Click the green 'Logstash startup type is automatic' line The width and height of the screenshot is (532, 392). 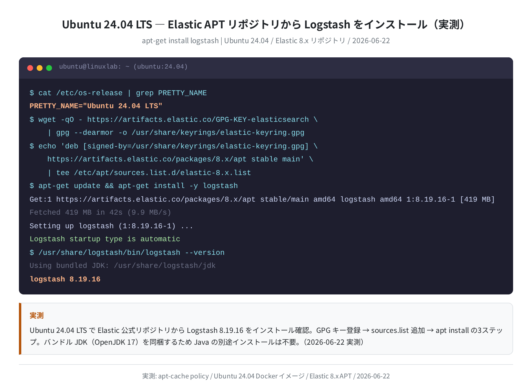[105, 239]
